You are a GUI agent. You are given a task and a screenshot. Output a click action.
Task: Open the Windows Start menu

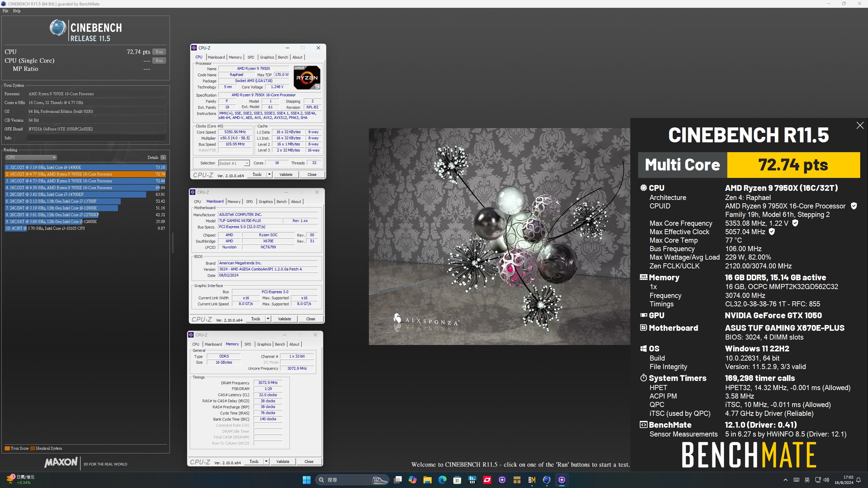tap(307, 480)
